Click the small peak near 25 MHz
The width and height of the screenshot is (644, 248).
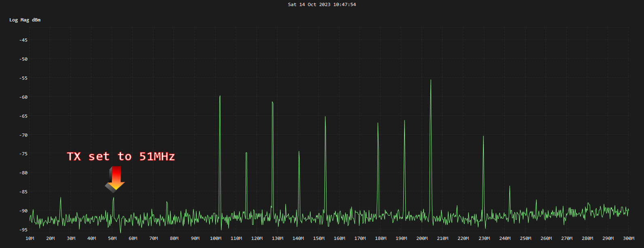click(x=61, y=198)
